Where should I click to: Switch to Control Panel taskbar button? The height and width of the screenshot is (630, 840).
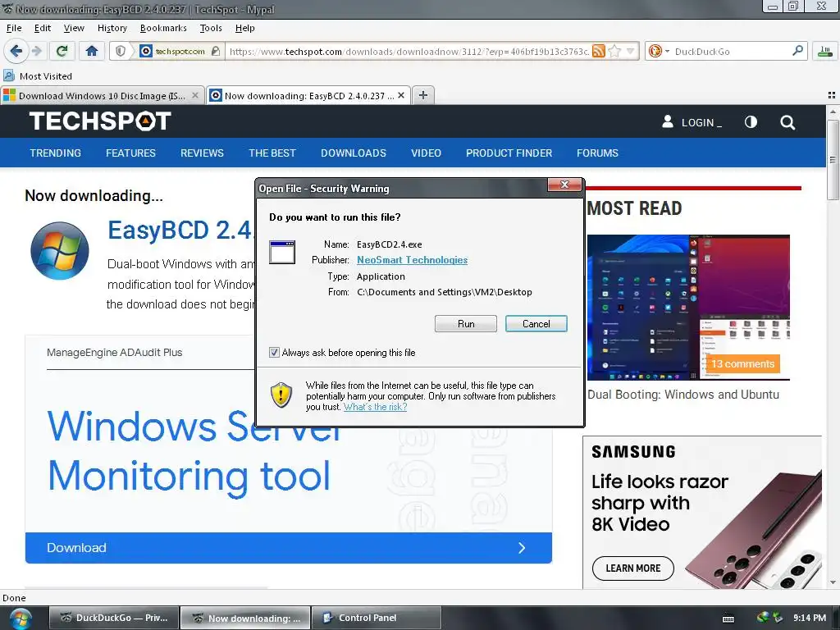tap(376, 618)
